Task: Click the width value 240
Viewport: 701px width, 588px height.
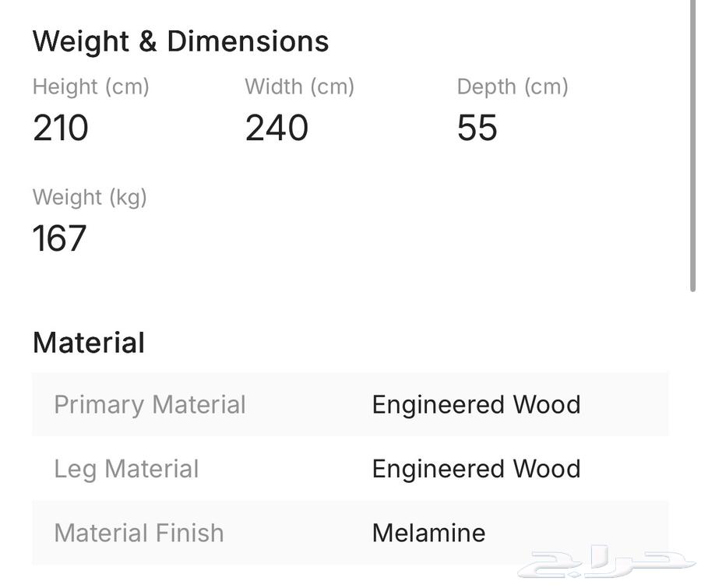Action: coord(277,129)
